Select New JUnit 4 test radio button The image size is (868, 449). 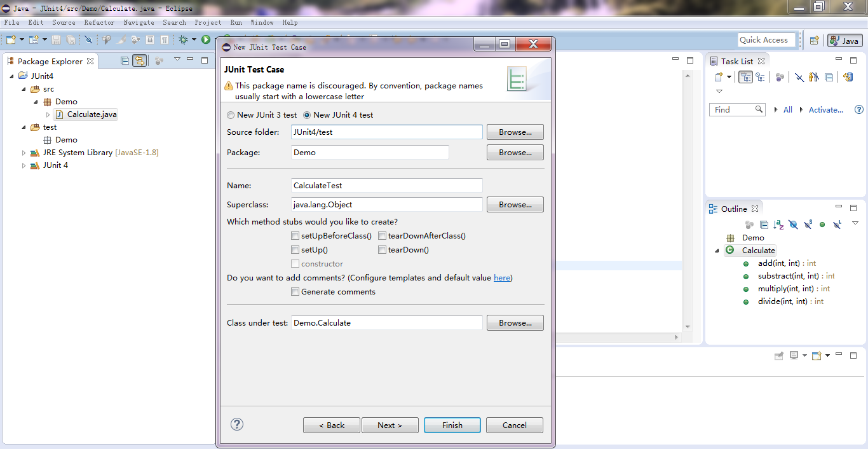(x=307, y=115)
